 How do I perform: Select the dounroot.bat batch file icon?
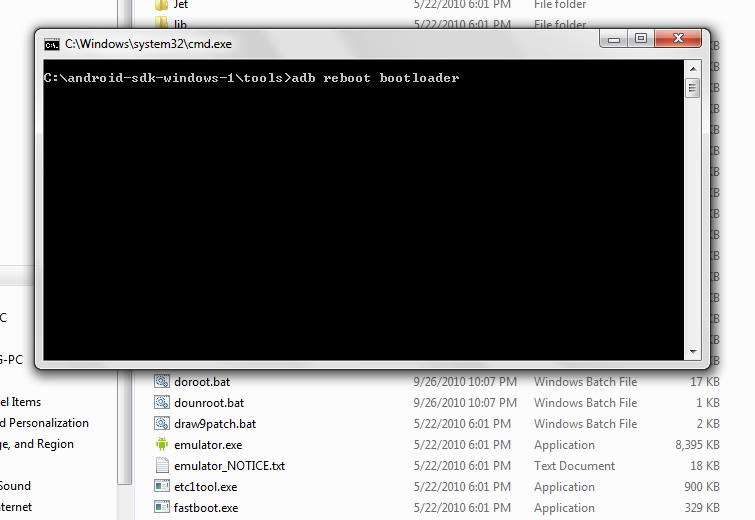click(x=162, y=402)
